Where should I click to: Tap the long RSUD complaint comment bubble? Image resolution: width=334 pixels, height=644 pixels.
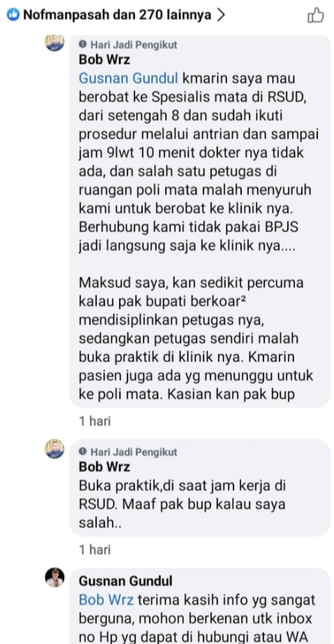pos(200,221)
